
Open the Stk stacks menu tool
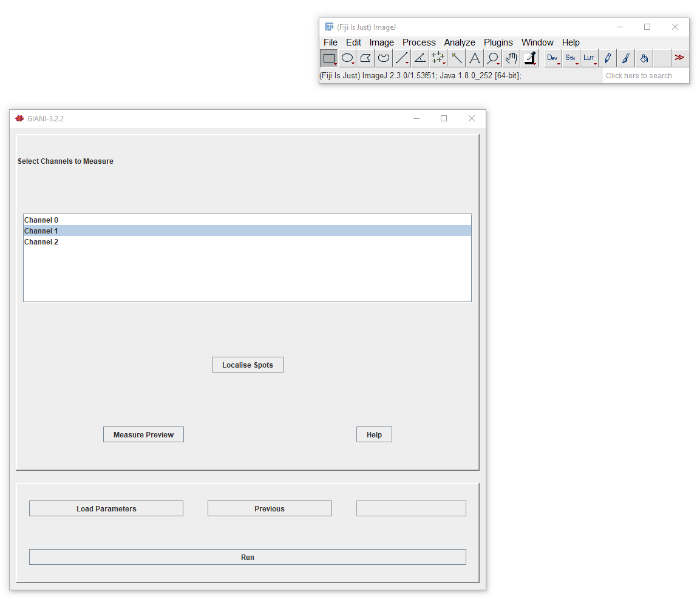point(571,58)
